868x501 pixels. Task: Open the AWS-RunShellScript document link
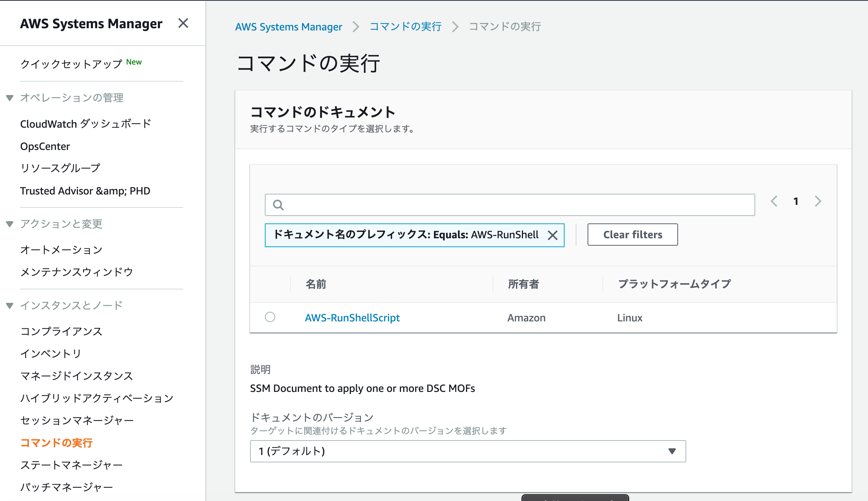(352, 318)
